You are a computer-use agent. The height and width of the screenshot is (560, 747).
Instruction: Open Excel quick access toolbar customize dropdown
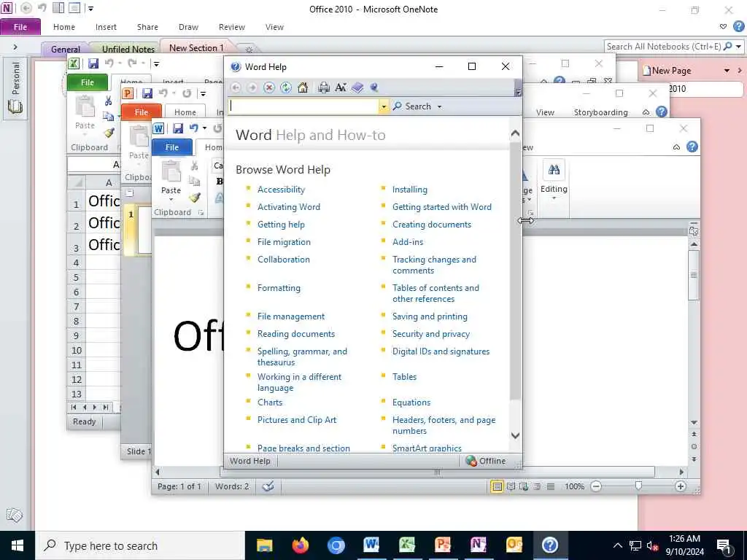156,63
